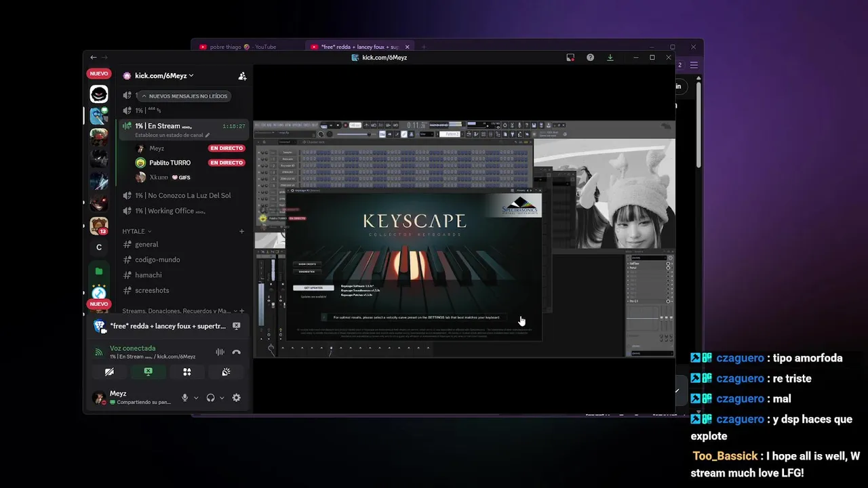
Task: Click the green download update icon
Action: [610, 58]
